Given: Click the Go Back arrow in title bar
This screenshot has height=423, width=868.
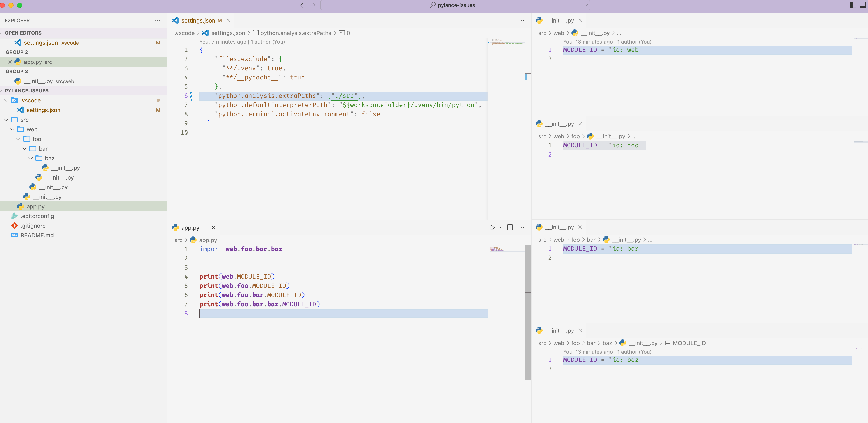Looking at the screenshot, I should coord(303,5).
